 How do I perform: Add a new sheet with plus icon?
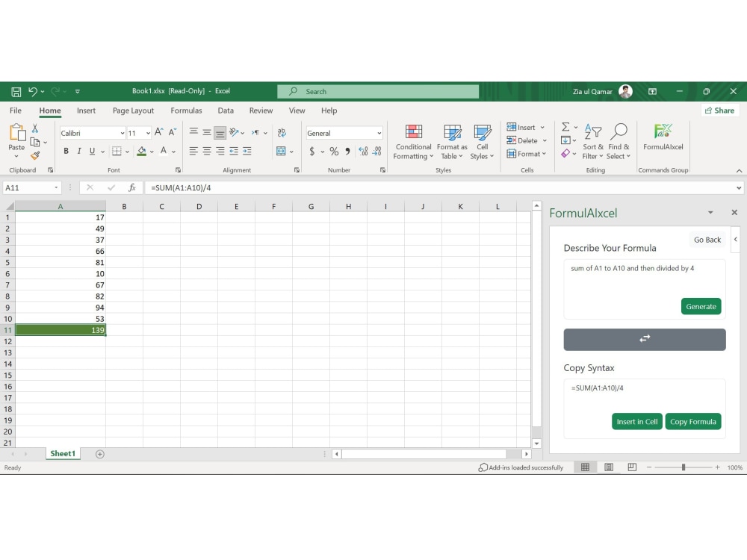(x=99, y=454)
